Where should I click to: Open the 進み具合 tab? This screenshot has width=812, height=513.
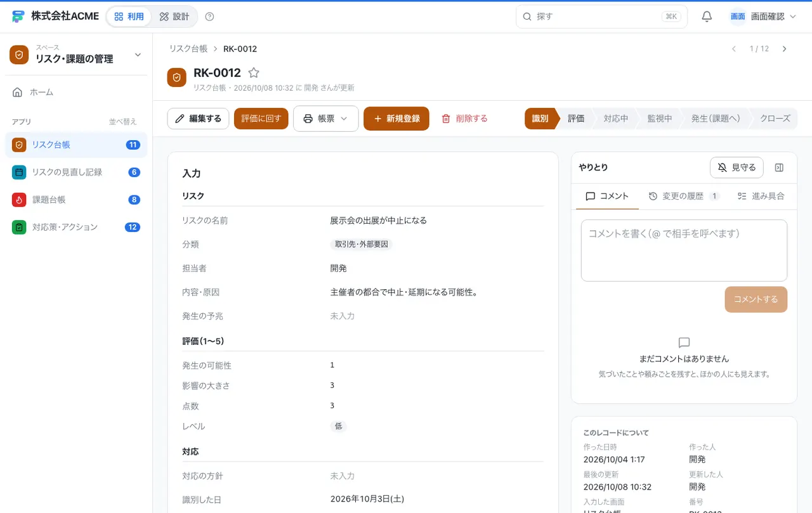pos(761,196)
